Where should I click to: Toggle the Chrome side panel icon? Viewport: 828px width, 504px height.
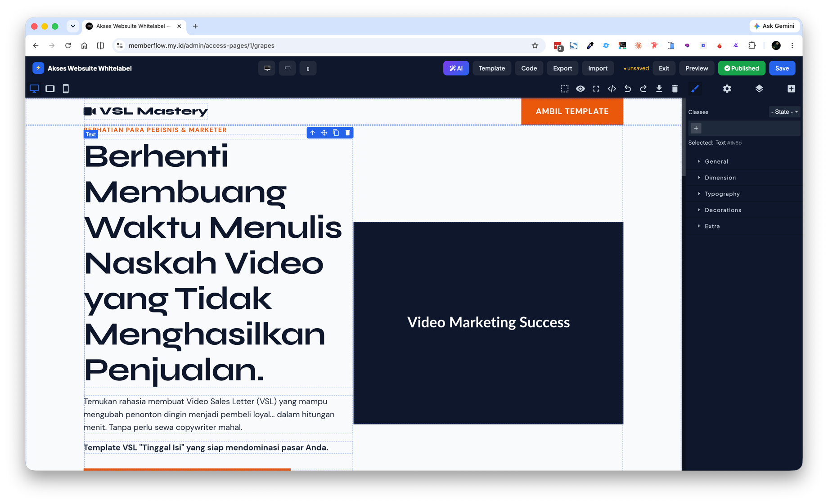pos(100,45)
